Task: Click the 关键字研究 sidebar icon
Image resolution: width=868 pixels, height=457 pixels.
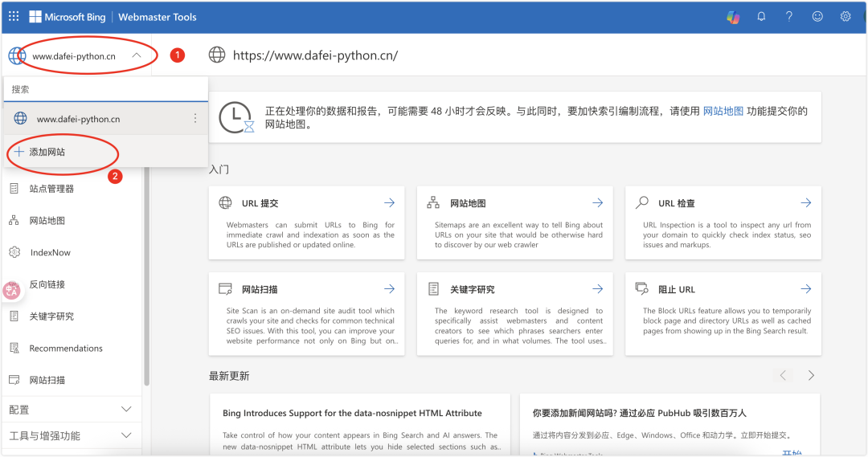Action: coord(14,316)
